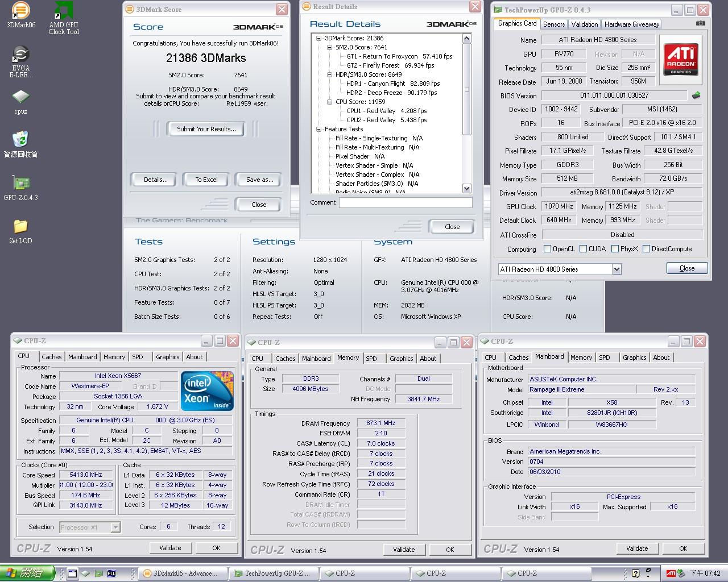The width and height of the screenshot is (728, 582).
Task: Open the 3DMark06 desktop shortcut
Action: click(20, 15)
